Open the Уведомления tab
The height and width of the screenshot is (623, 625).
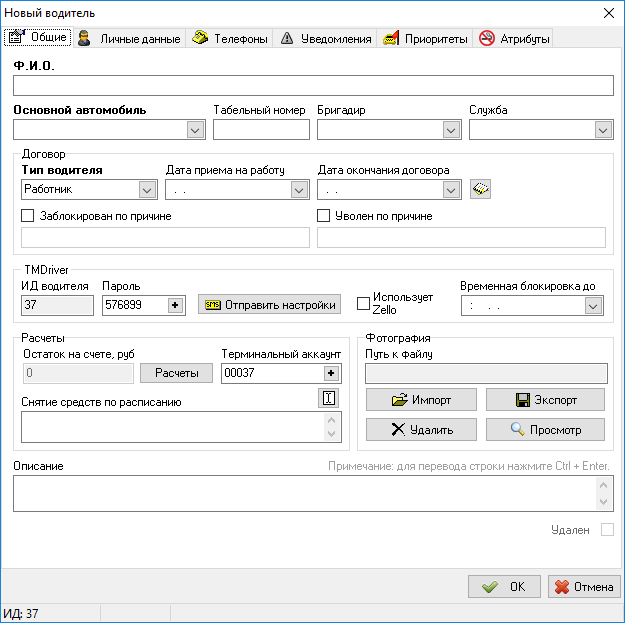(326, 39)
